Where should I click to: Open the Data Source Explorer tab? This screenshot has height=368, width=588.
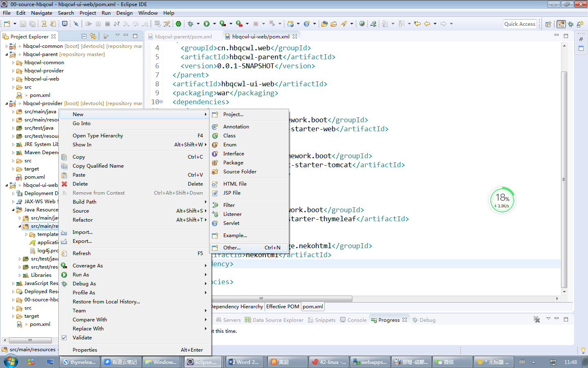(x=274, y=320)
